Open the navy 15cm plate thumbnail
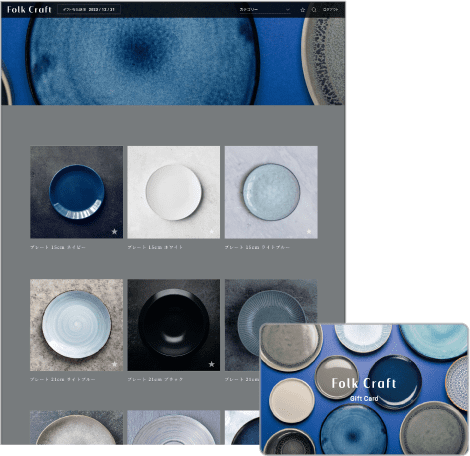The image size is (470, 456). point(76,192)
